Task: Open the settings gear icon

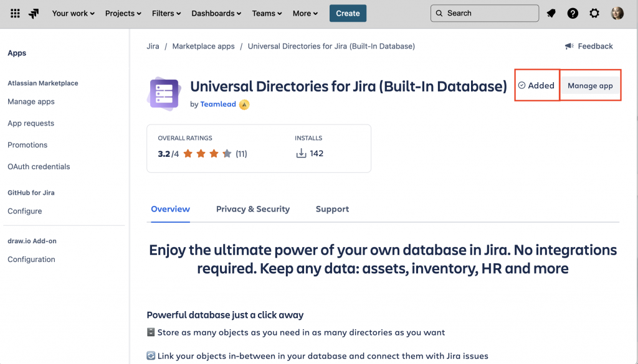Action: point(594,14)
